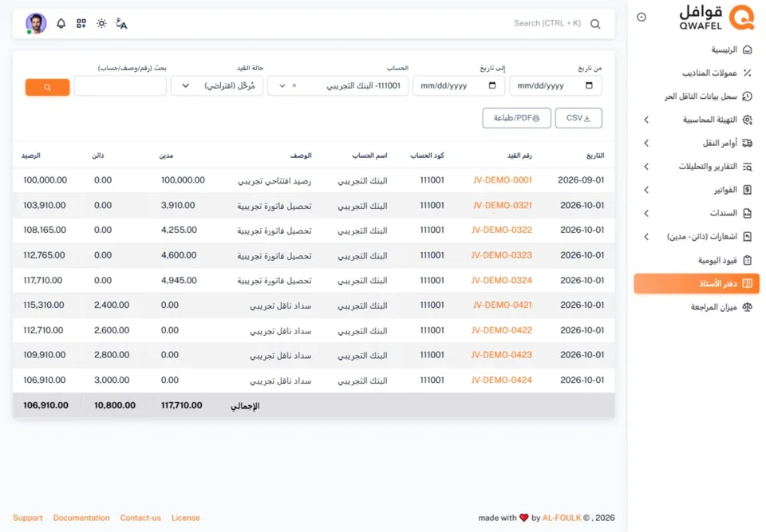Open the حالة القيد status dropdown
Screen dimensions: 766x532
click(x=217, y=85)
